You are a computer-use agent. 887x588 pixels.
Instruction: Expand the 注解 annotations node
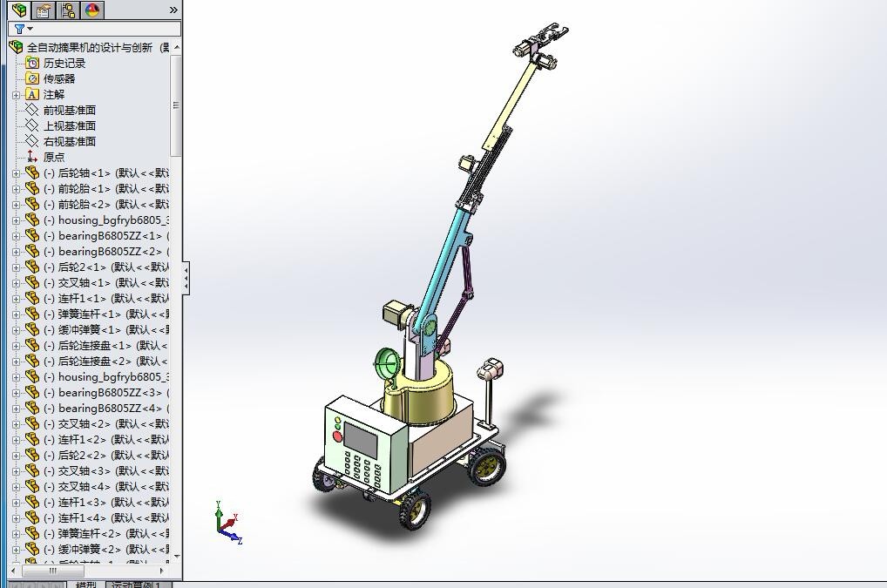16,95
